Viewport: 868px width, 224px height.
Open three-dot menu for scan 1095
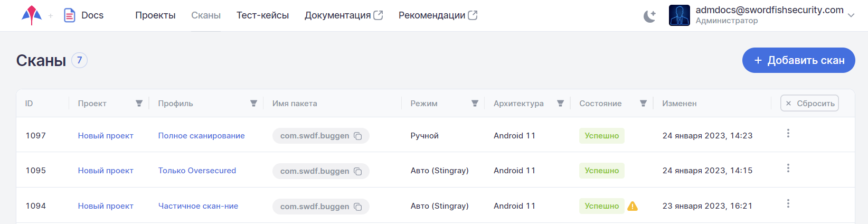788,169
